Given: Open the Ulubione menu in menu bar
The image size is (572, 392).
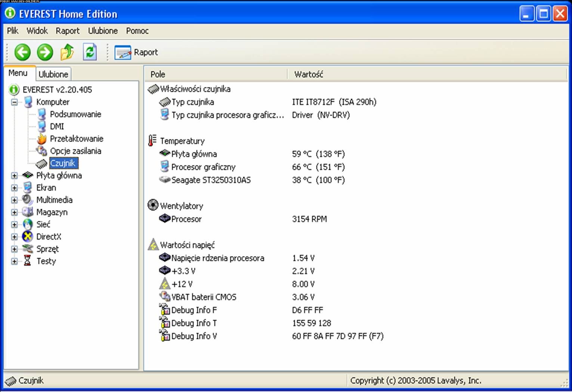Looking at the screenshot, I should (103, 31).
